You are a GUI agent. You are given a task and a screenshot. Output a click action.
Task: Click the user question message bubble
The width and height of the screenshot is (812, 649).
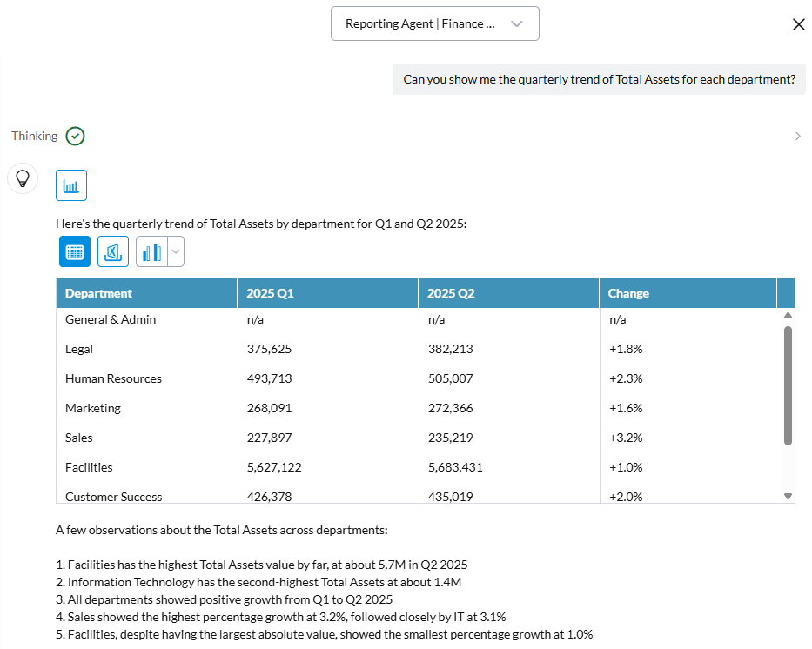[599, 79]
